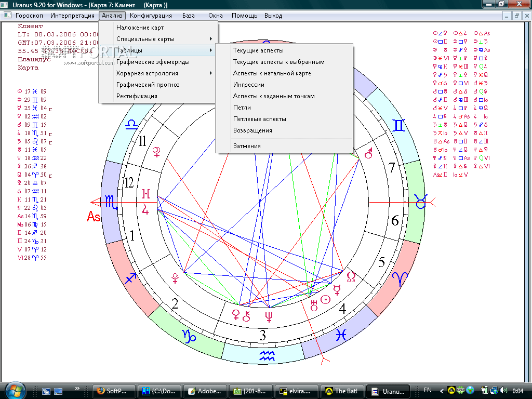532x399 pixels.
Task: Choose Петли from the submenu
Action: 284,108
